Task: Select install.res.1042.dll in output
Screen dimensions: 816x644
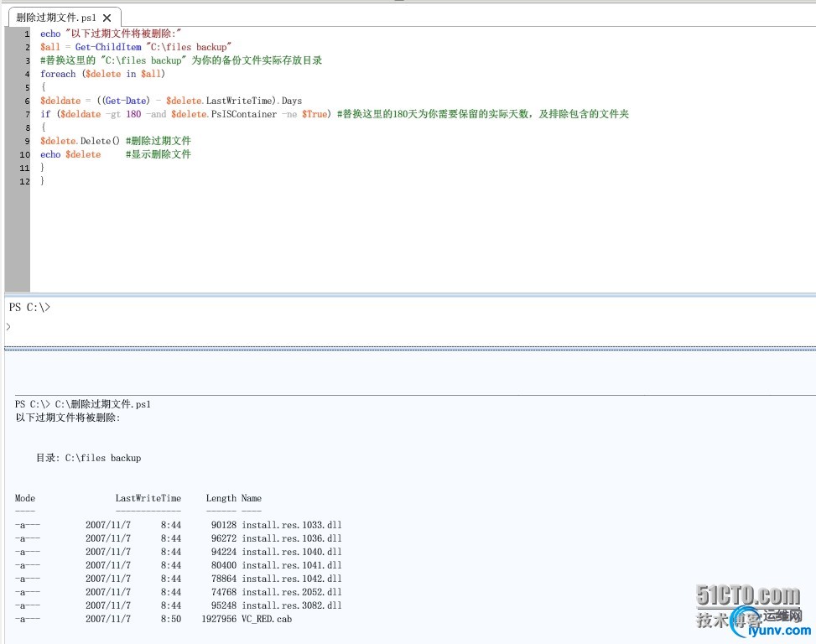Action: pos(292,579)
